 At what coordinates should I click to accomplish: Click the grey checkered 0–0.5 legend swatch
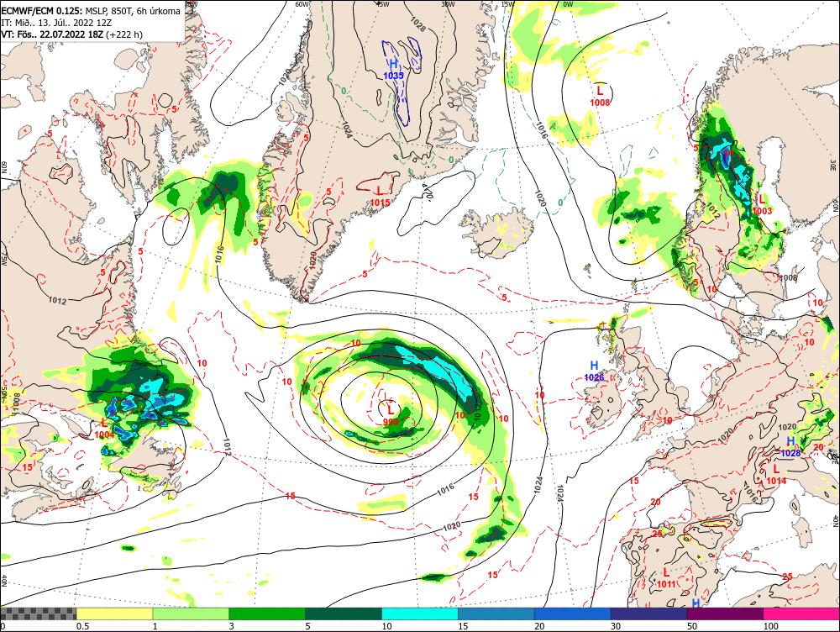[x=38, y=614]
